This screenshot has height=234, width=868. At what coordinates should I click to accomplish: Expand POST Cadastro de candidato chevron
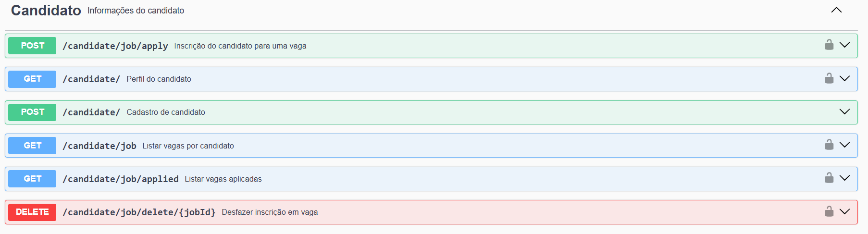844,111
